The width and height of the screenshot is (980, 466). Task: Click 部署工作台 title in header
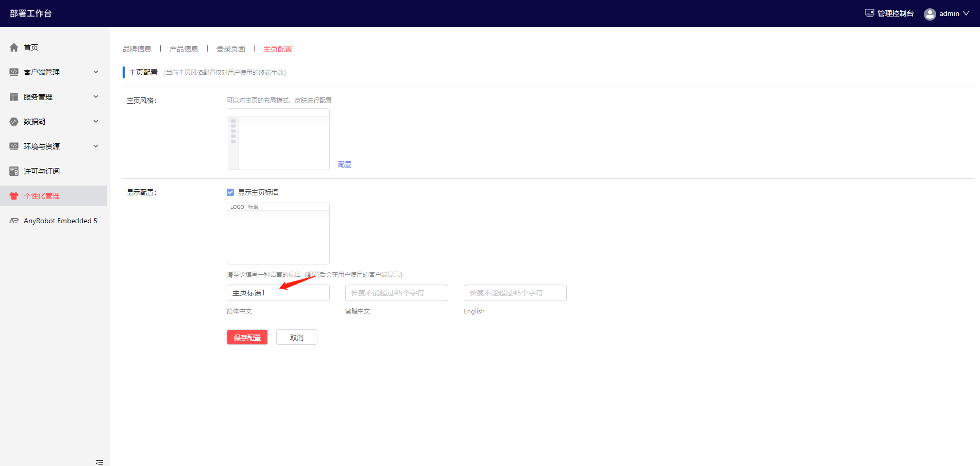coord(31,13)
